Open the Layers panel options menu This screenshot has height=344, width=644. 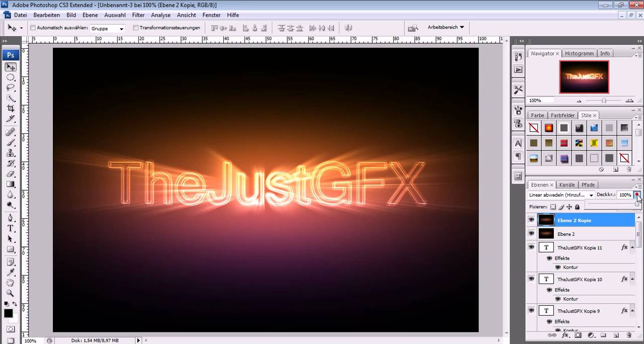pos(638,186)
